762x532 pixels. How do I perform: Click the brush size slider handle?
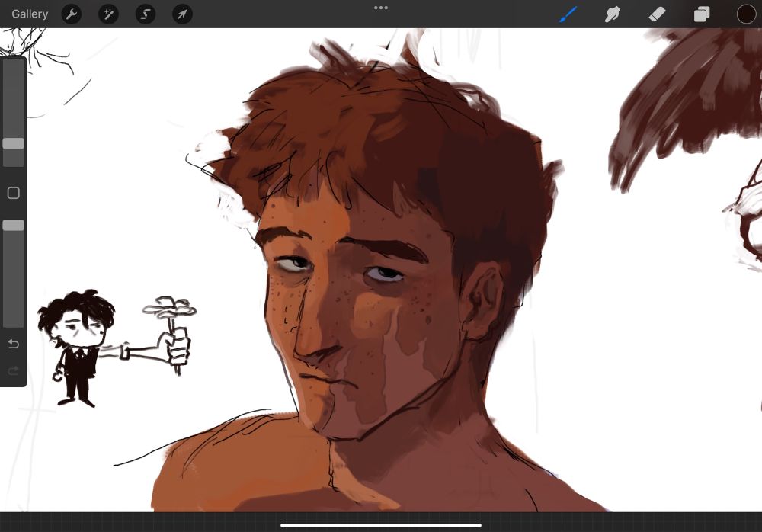click(14, 143)
